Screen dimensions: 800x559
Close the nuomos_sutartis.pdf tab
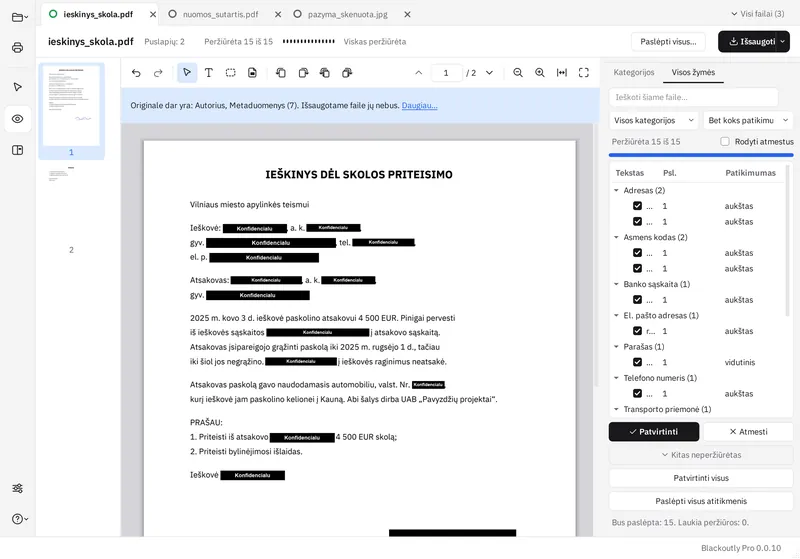[278, 14]
